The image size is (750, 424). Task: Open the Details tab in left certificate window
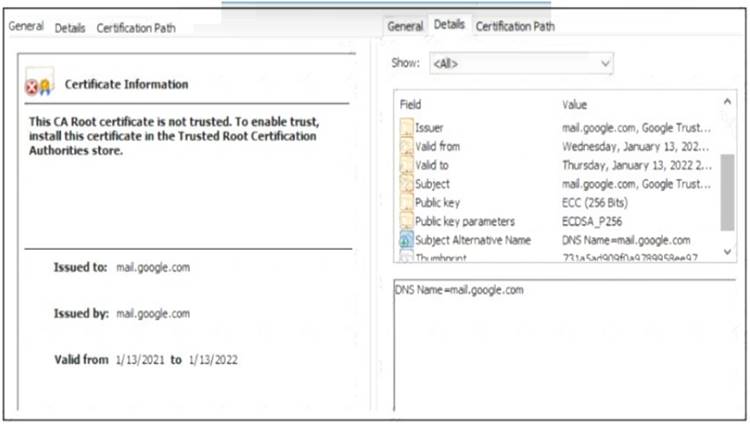[x=70, y=28]
